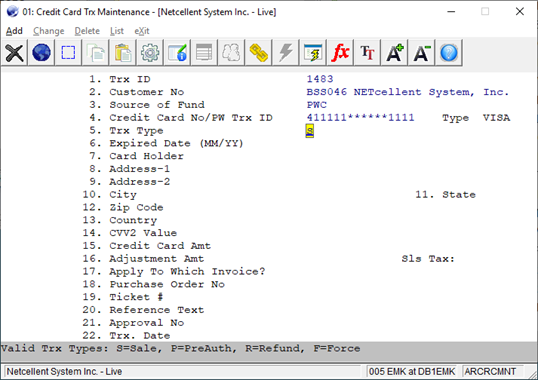Click status bar Netcellent System Inc. - Live

tap(64, 371)
